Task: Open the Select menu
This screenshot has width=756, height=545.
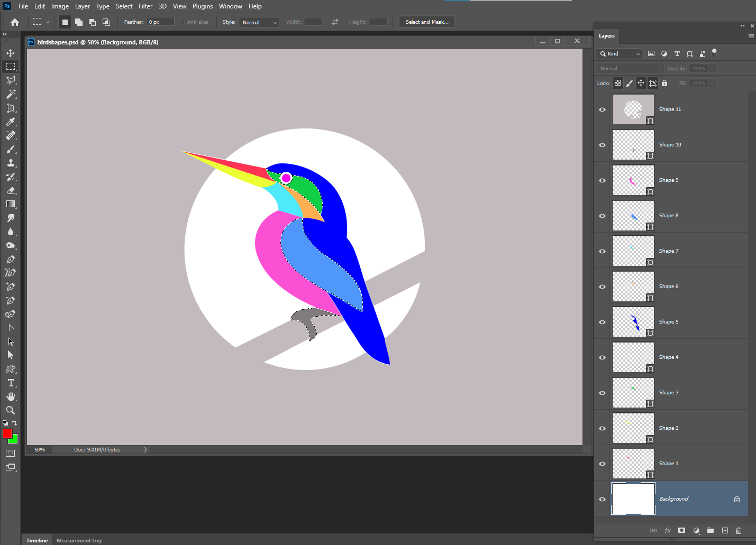Action: click(124, 6)
